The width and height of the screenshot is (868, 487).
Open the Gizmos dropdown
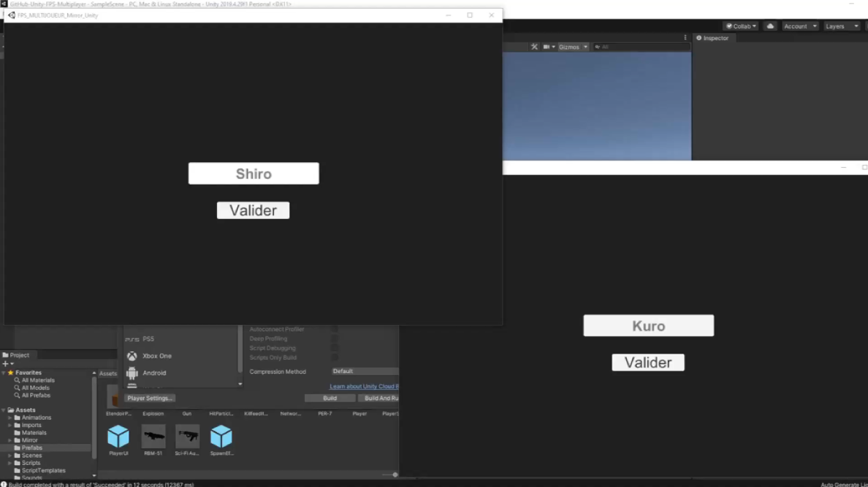point(573,47)
